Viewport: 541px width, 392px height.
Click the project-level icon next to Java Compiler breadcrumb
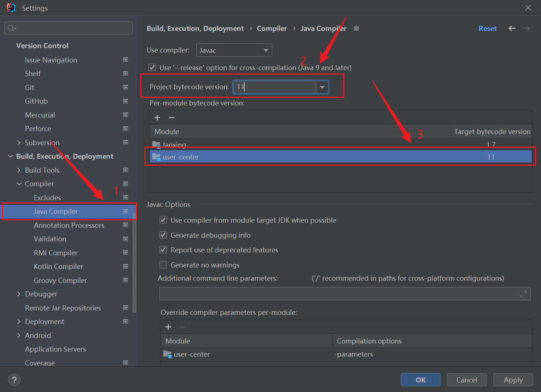pyautogui.click(x=356, y=29)
